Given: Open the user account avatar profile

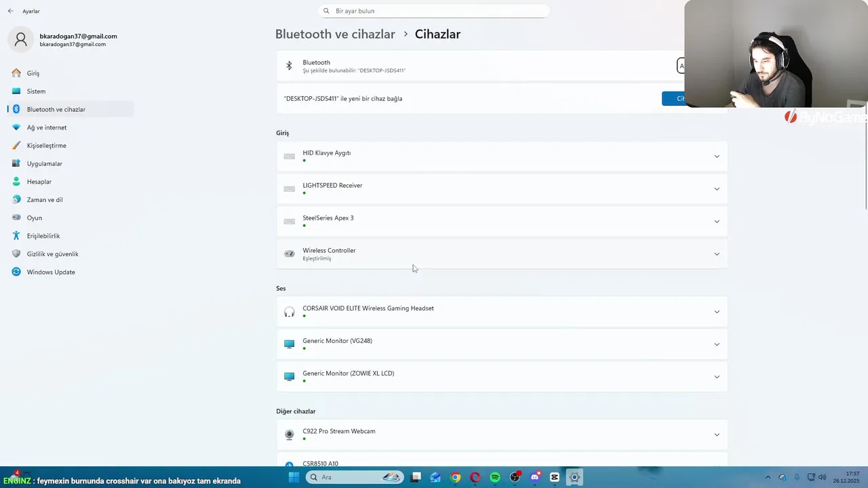Looking at the screenshot, I should 20,39.
